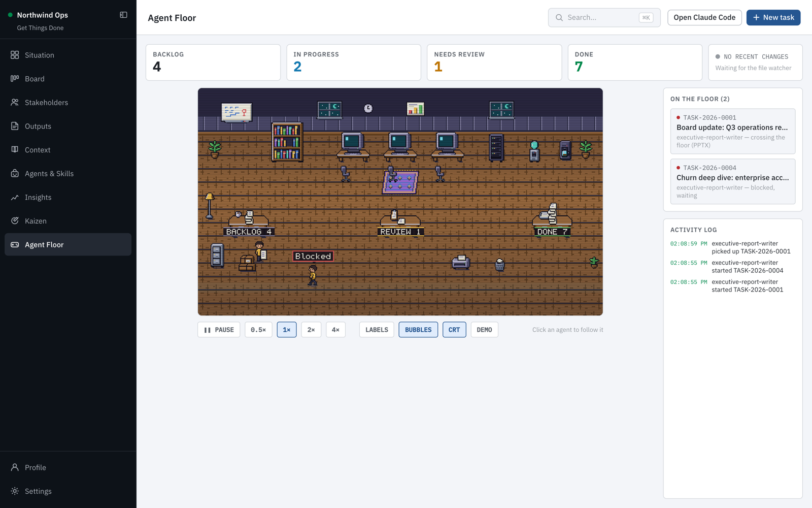Click the printer on the agent floor
812x508 pixels.
click(461, 262)
